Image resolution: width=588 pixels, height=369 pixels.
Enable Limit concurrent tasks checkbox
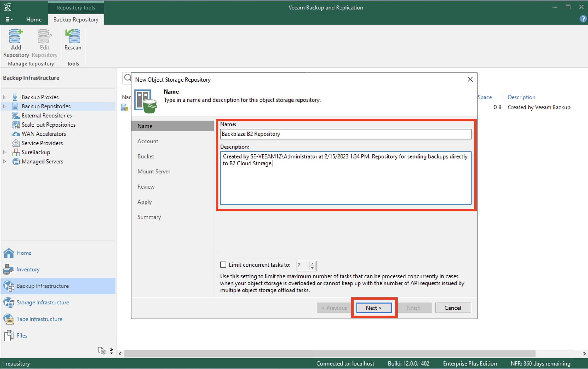pos(223,265)
